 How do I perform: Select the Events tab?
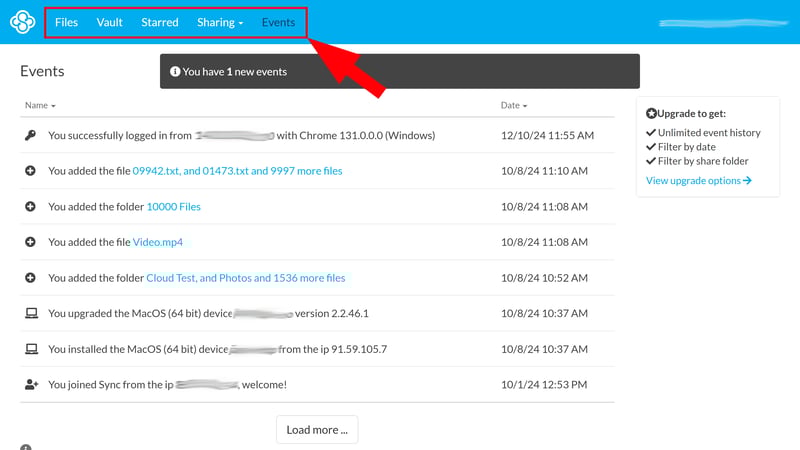click(x=278, y=22)
